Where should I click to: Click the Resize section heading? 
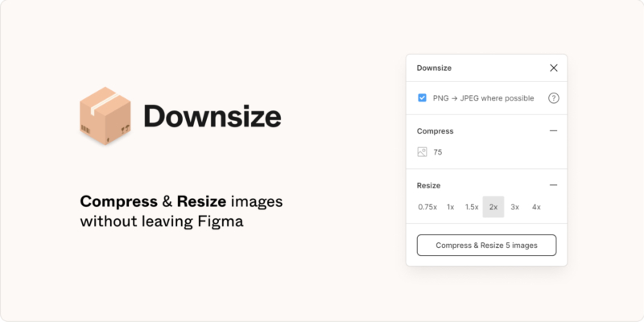[428, 185]
